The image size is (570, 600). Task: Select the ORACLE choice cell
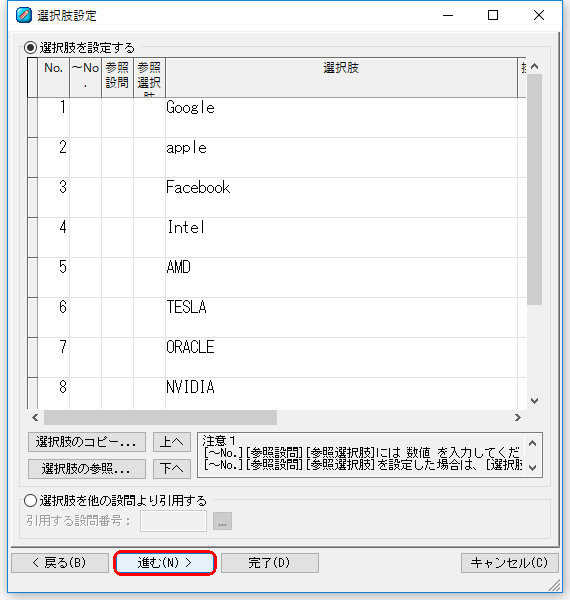[x=341, y=357]
